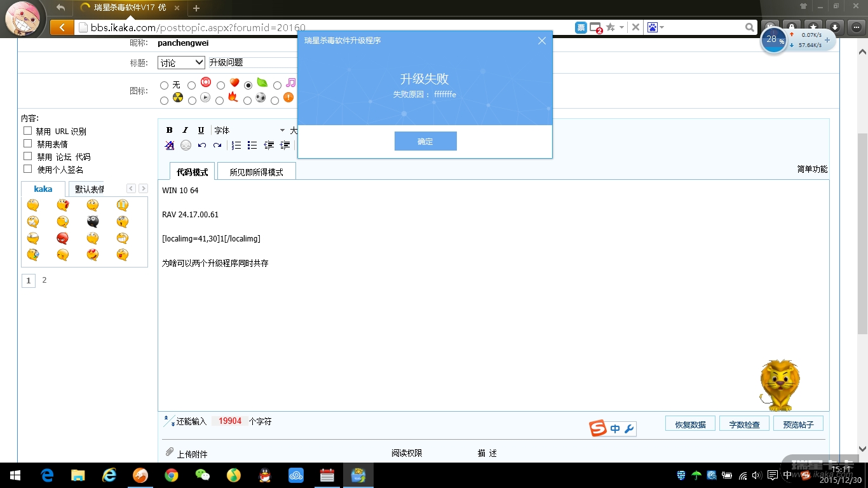Decrease the paragraph indent
Image resolution: width=868 pixels, height=488 pixels.
[x=269, y=146]
